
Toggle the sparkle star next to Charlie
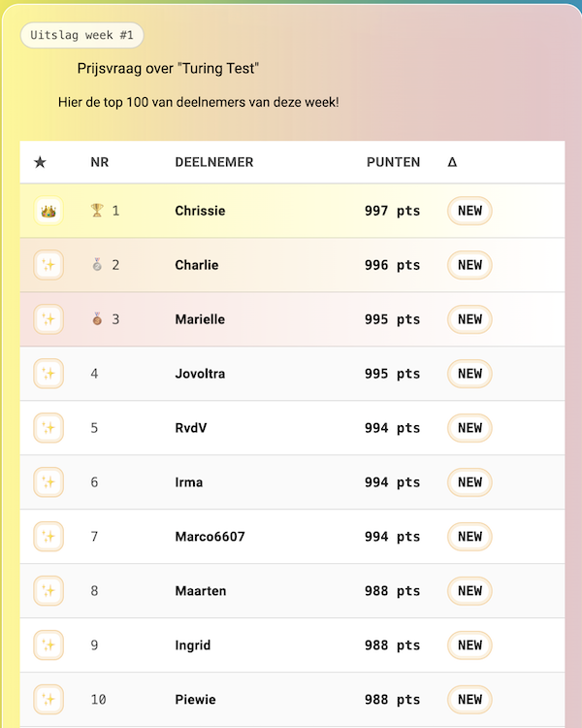point(48,265)
